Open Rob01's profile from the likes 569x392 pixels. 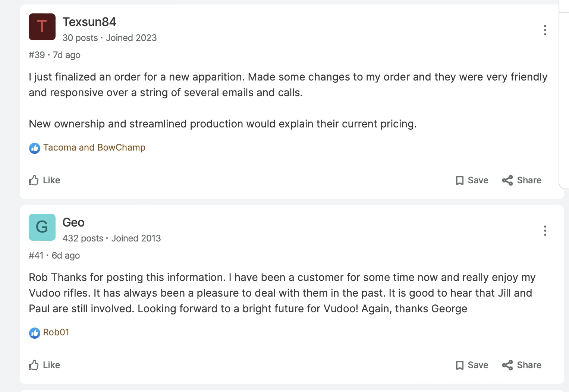[x=56, y=332]
